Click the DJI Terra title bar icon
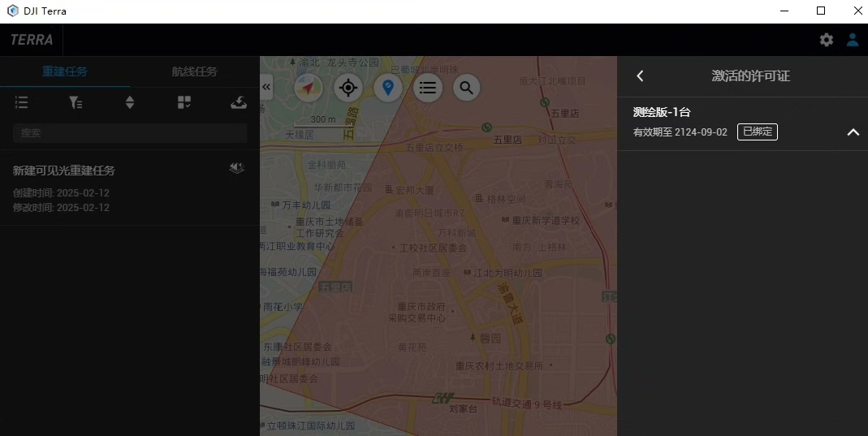This screenshot has height=436, width=868. [x=13, y=11]
